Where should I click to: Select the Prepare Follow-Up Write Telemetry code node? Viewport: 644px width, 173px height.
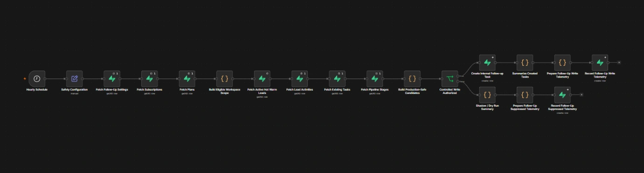(x=562, y=62)
